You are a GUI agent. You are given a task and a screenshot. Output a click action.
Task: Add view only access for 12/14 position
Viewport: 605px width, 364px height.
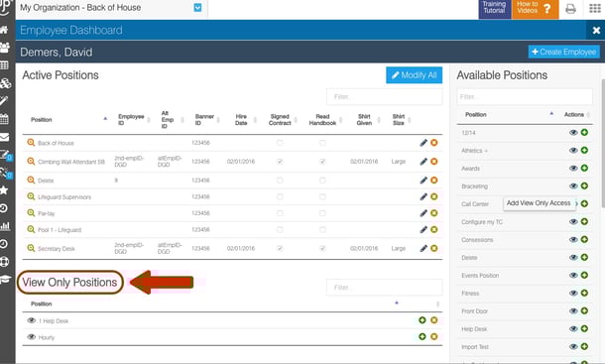tap(573, 132)
